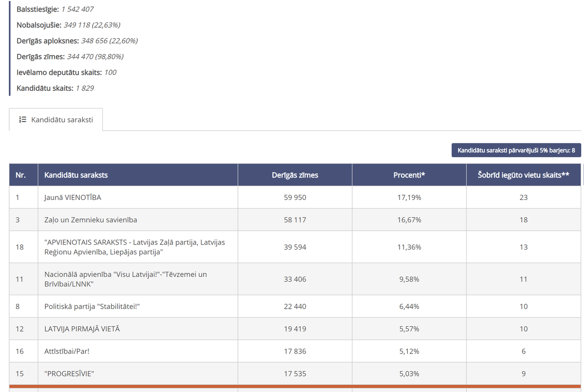
Task: Click list number 18 in Nr. column
Action: pyautogui.click(x=19, y=247)
